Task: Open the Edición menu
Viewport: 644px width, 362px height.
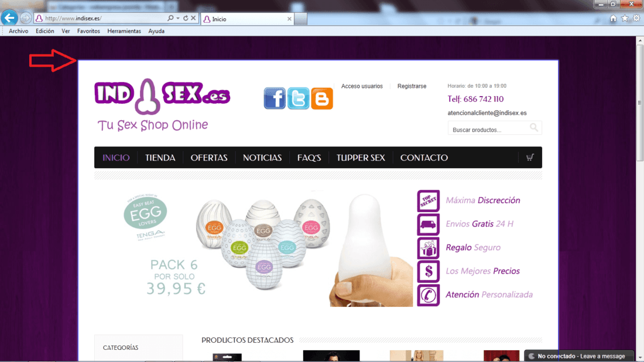Action: coord(44,31)
